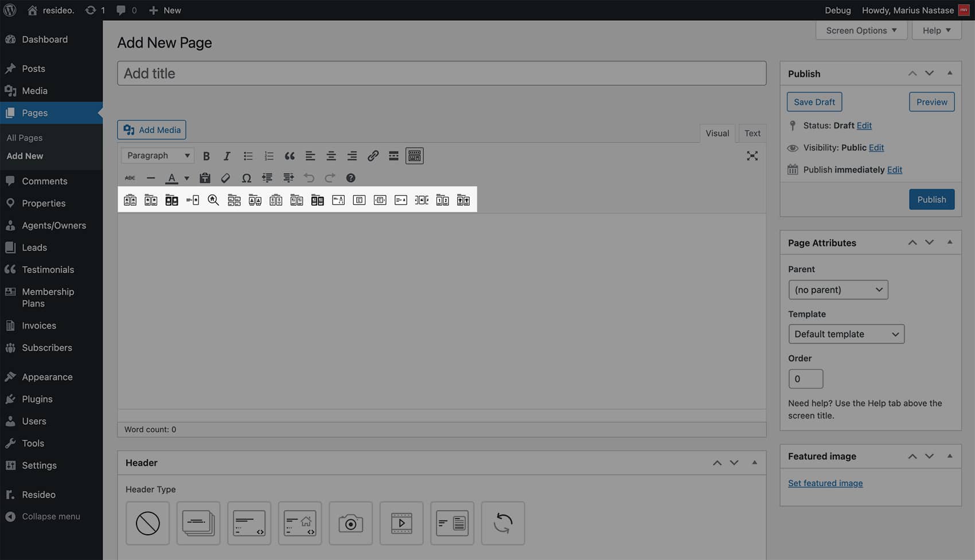The image size is (975, 560).
Task: Expand the Template dropdown
Action: pyautogui.click(x=846, y=334)
